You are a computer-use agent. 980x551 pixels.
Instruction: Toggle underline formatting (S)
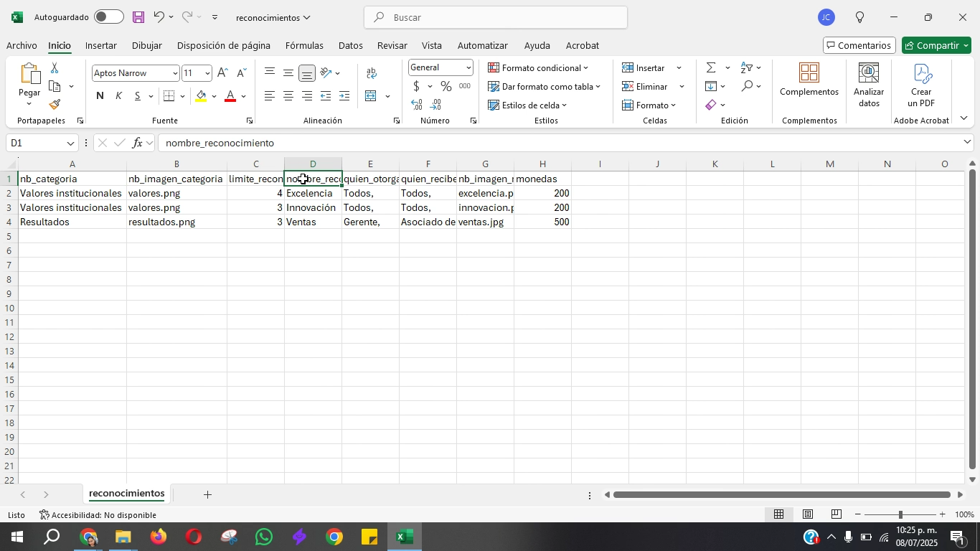[x=137, y=96]
